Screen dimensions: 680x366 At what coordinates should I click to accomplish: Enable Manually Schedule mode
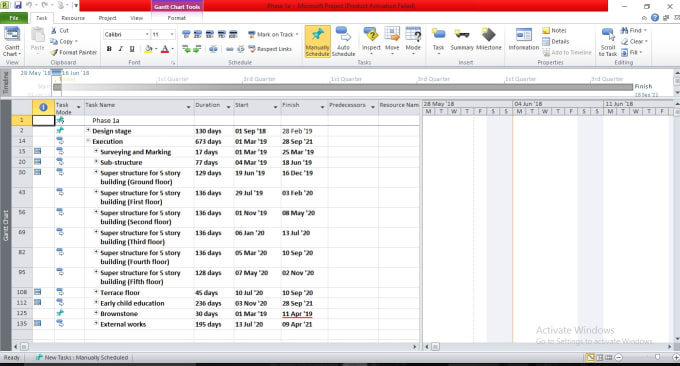coord(317,41)
